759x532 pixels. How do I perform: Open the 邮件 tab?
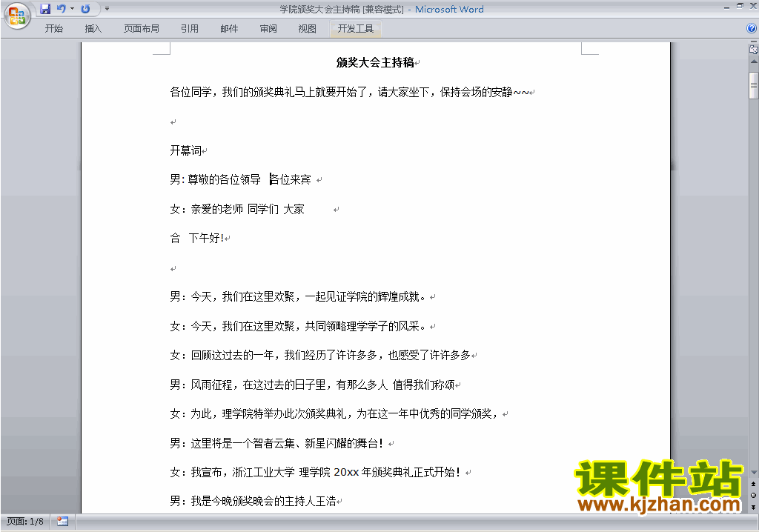[x=229, y=29]
